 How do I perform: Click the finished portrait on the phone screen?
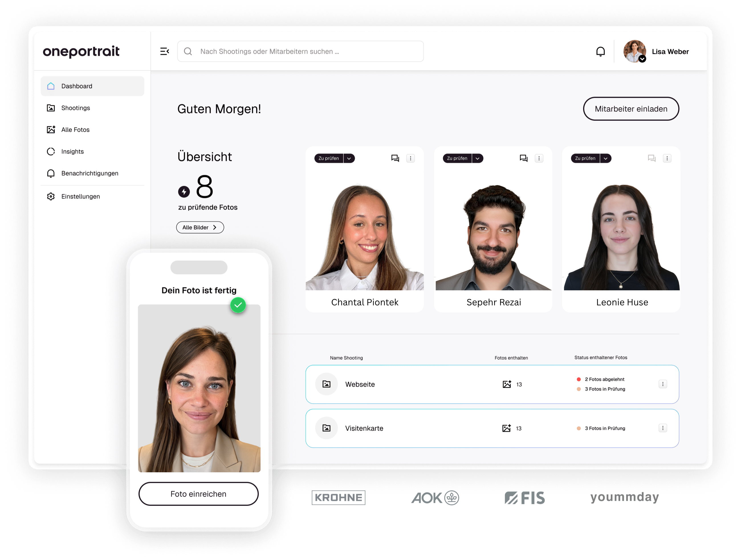pyautogui.click(x=199, y=388)
